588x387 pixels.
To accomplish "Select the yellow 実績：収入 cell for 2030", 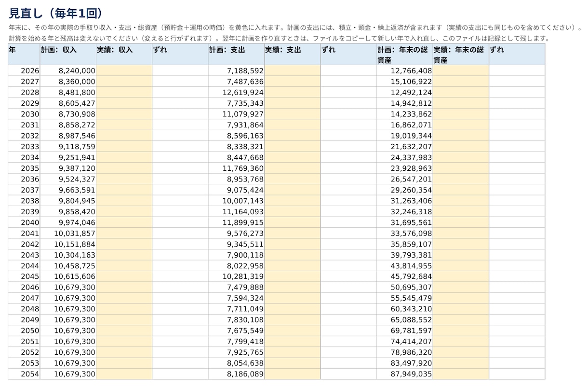I will (124, 114).
